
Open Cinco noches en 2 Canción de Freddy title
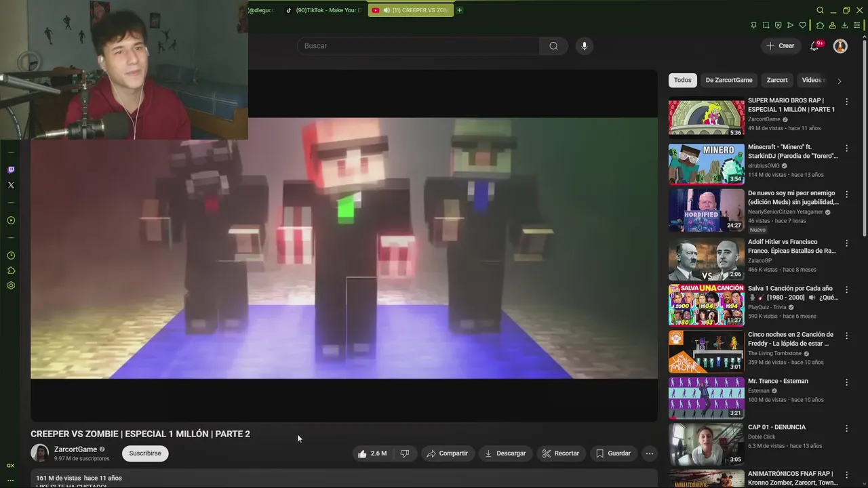(791, 339)
